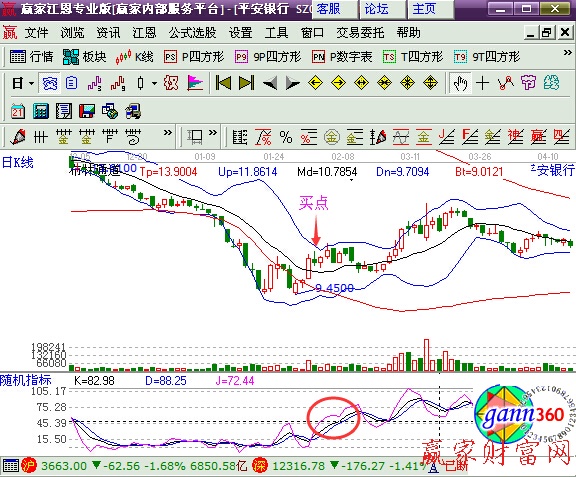Click the 深 Shenzhen index badge
Image resolution: width=576 pixels, height=477 pixels.
(260, 466)
